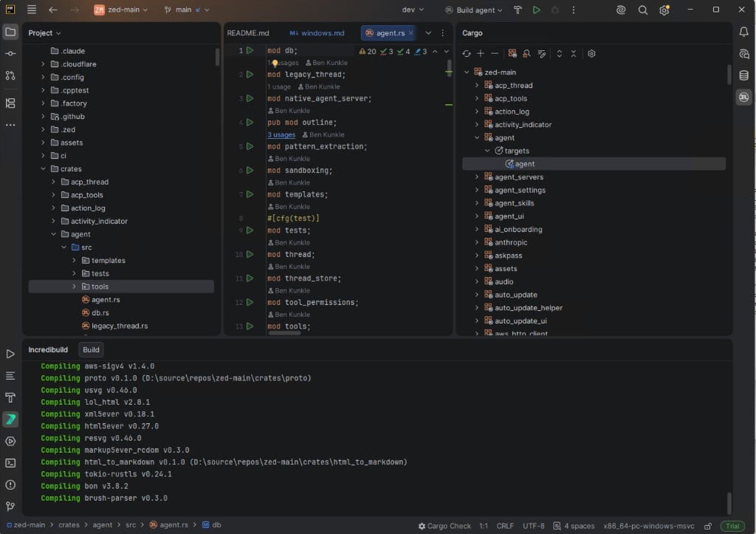Viewport: 756px width, 534px height.
Task: Open CRLF line separator selector
Action: pos(505,526)
